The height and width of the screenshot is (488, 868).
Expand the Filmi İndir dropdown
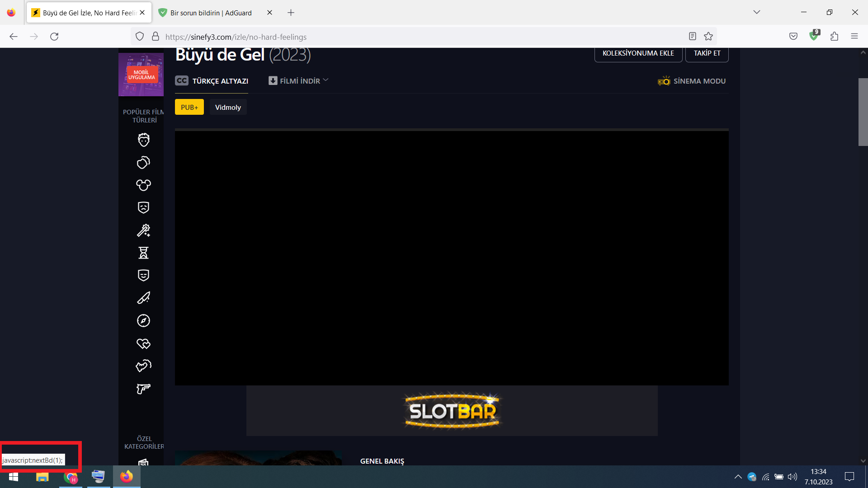coord(298,81)
